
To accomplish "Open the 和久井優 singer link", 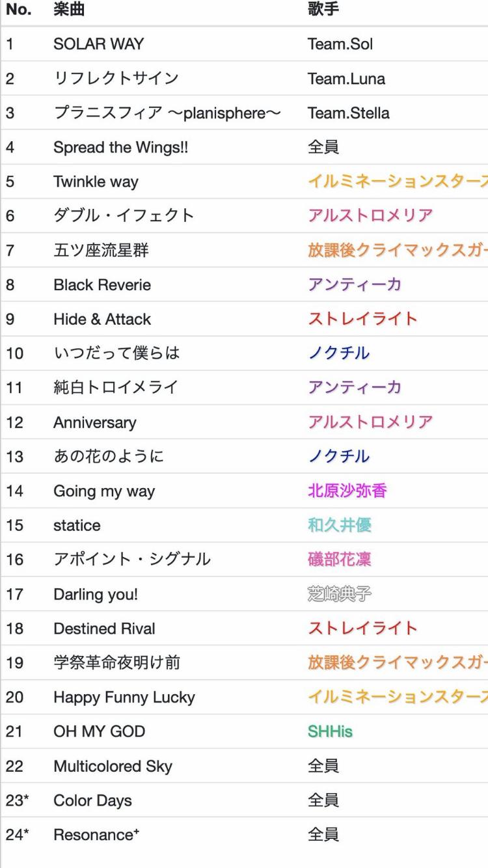I will (339, 525).
